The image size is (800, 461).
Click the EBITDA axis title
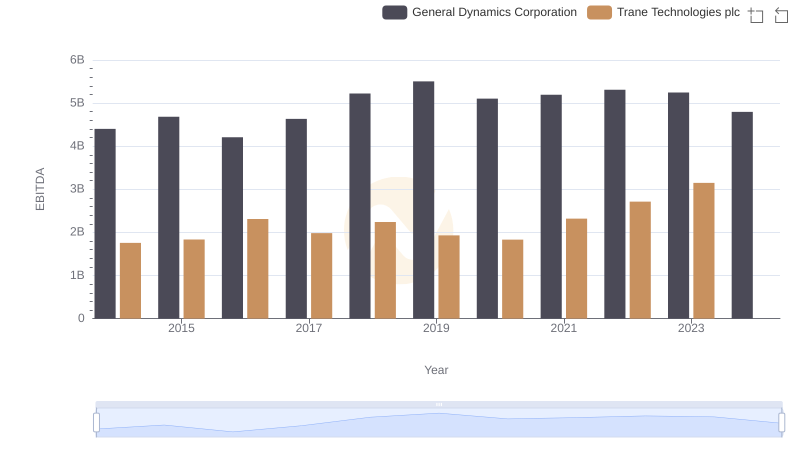(x=40, y=189)
